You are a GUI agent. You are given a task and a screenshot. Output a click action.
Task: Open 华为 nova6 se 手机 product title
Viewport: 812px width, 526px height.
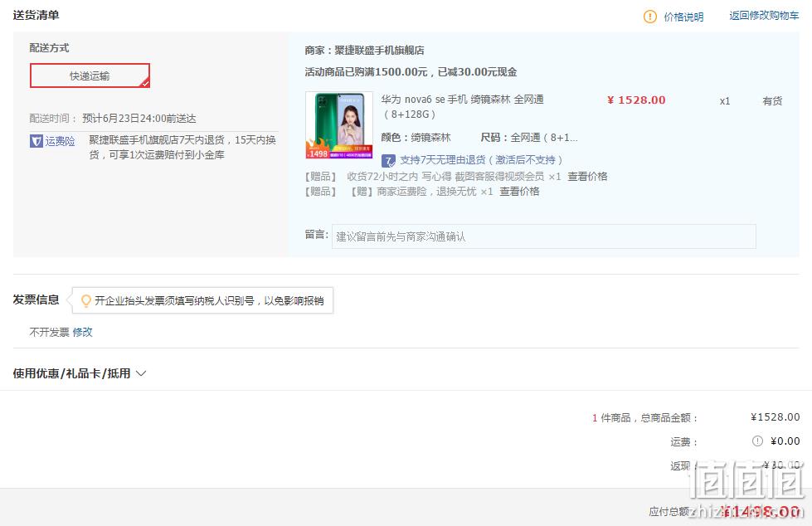click(463, 106)
